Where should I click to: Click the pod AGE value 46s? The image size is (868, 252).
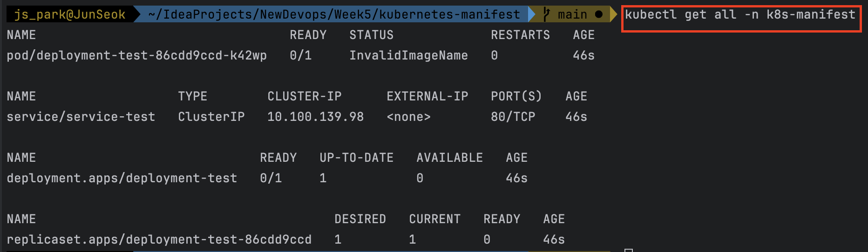(584, 56)
